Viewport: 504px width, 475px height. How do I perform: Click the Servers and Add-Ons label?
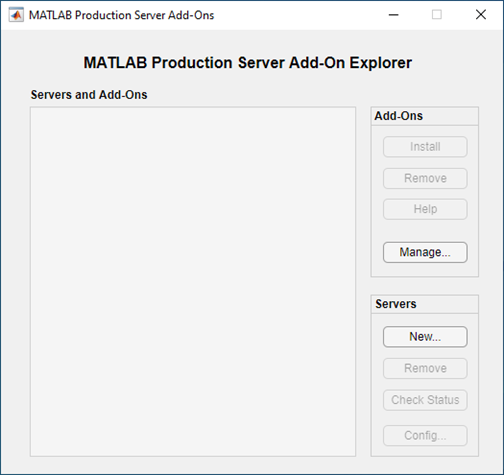[x=89, y=95]
